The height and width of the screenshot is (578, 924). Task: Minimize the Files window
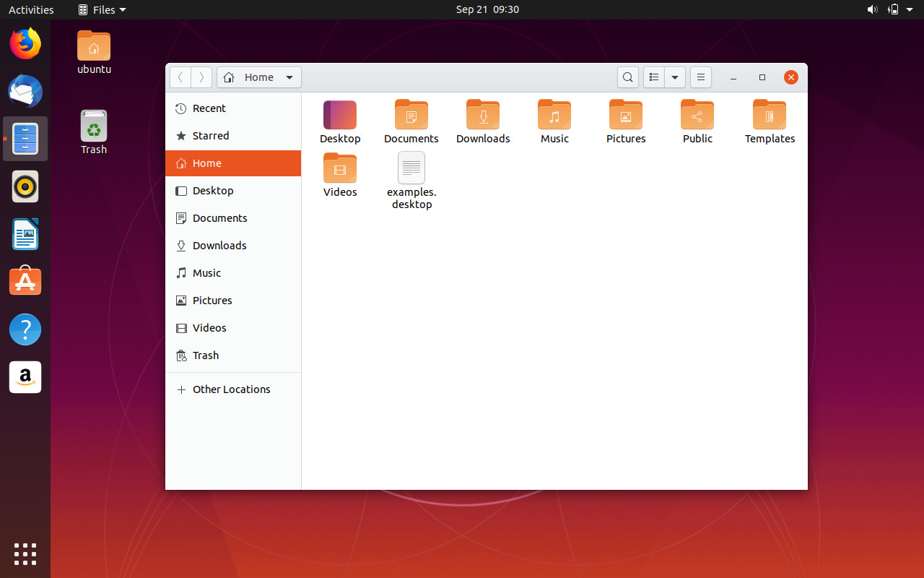(733, 77)
